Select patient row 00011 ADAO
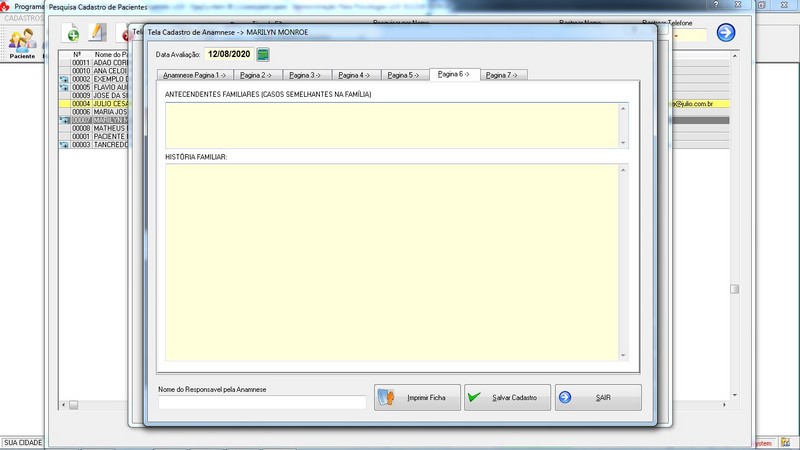Viewport: 800px width, 450px height. coord(94,63)
